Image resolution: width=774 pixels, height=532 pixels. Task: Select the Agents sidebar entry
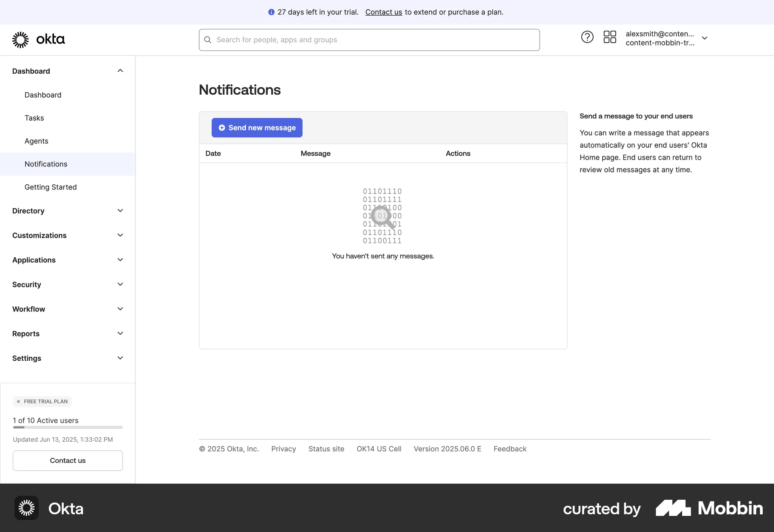pos(36,141)
